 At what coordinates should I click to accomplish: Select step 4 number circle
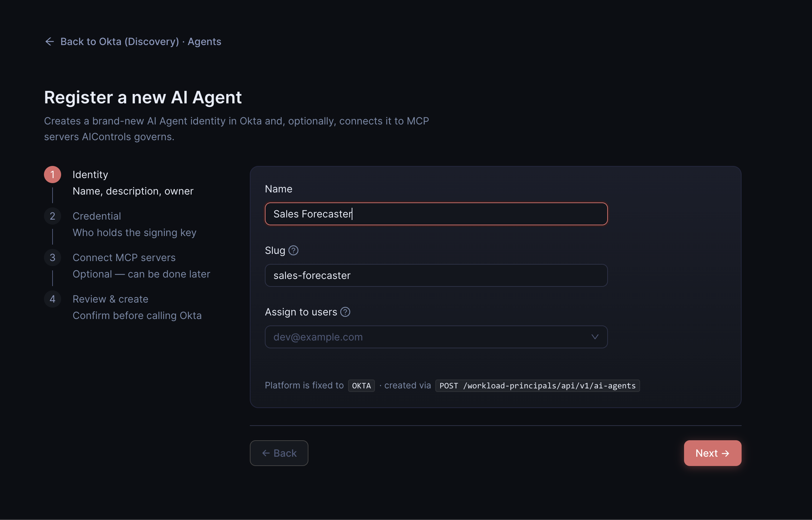(x=53, y=299)
